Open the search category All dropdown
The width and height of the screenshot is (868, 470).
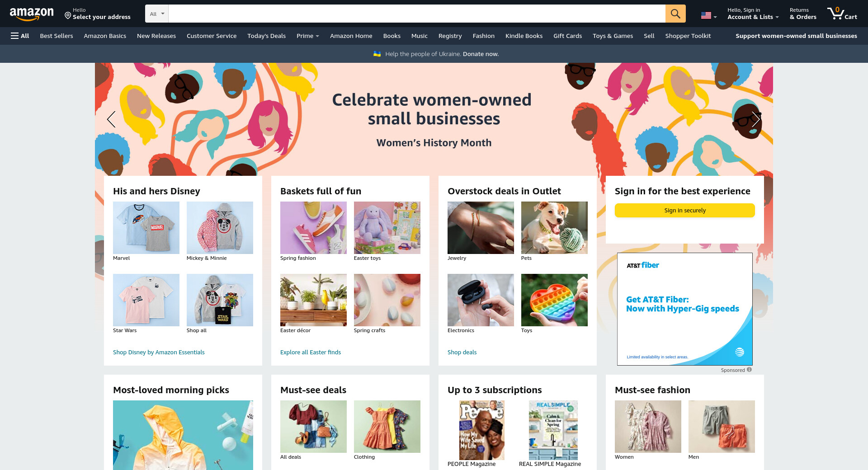point(157,14)
